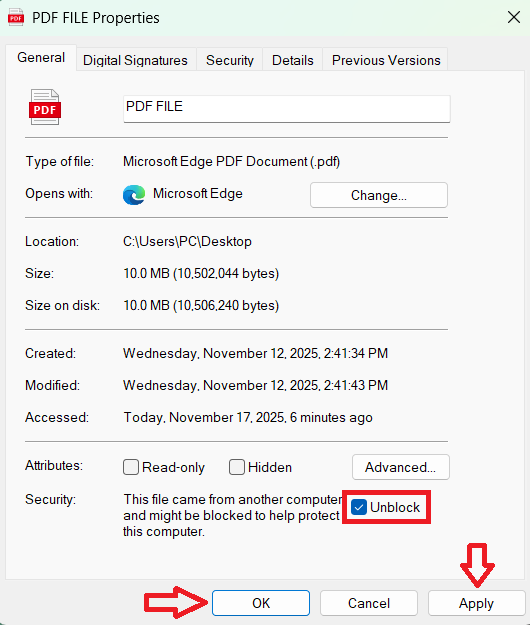Click the security notice about another computer
Screen dimensions: 531x625
coord(232,515)
